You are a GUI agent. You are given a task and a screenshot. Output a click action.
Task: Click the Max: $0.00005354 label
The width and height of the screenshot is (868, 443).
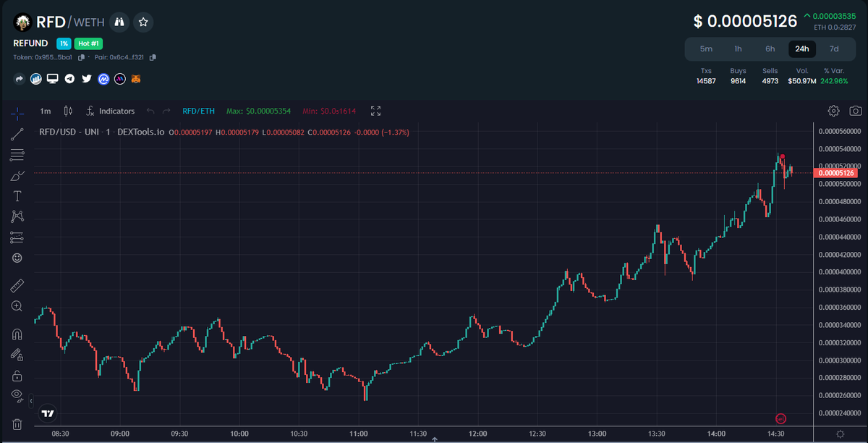[x=258, y=111]
